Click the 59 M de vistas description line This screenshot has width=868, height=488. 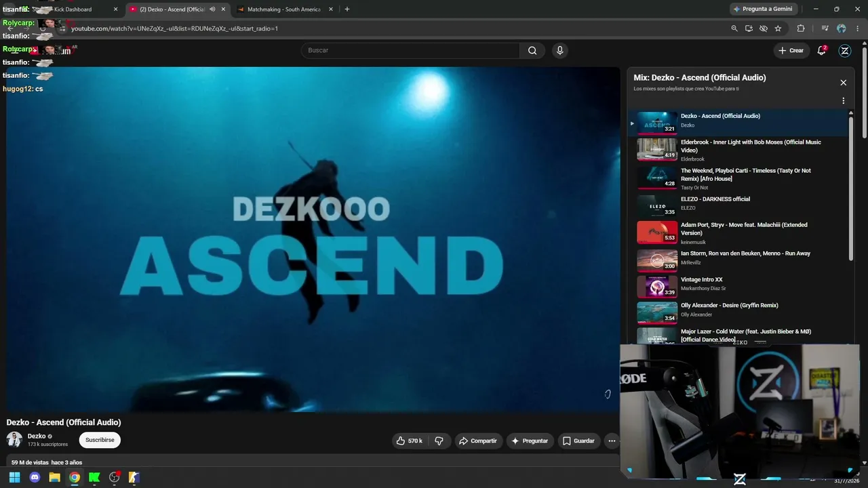[47, 462]
